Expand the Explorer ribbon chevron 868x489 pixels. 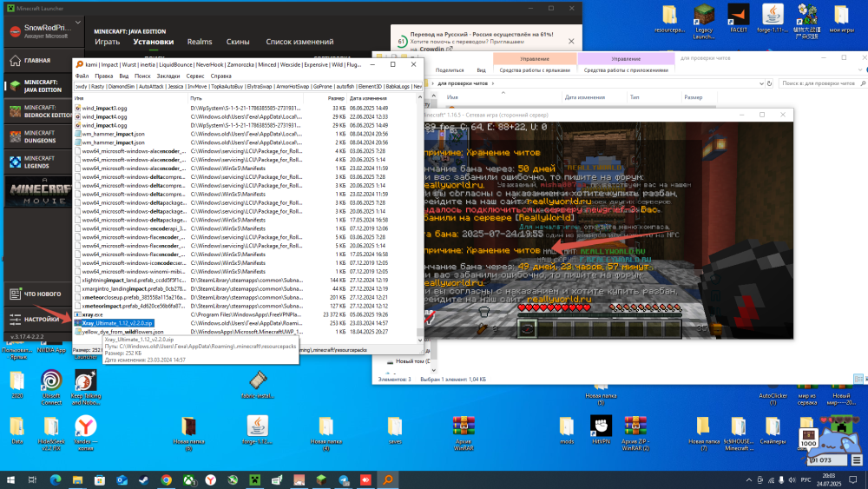click(x=859, y=70)
